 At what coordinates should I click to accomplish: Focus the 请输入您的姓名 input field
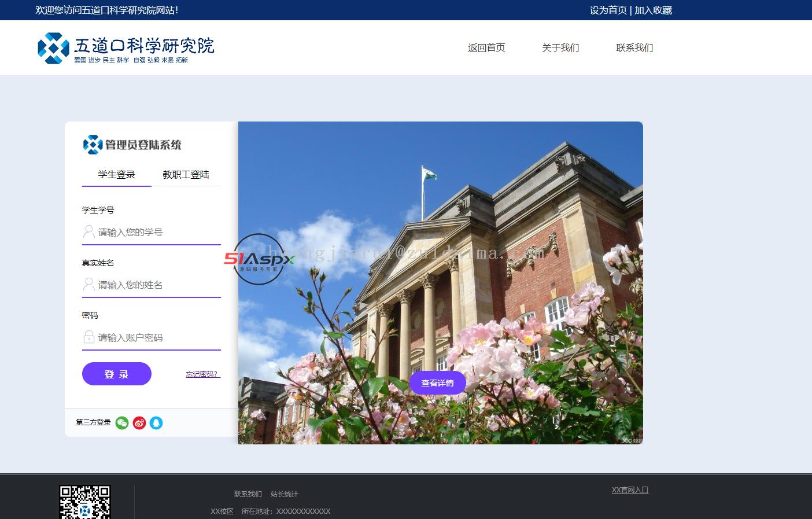point(157,285)
